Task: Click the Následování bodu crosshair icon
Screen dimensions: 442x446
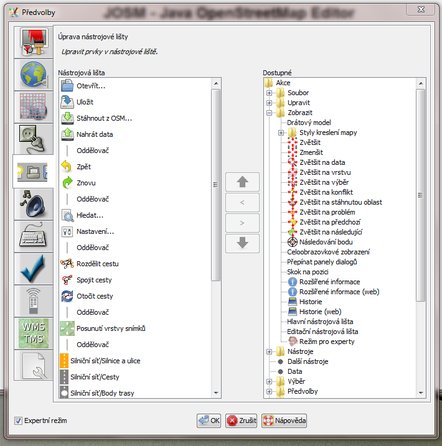Action: 292,242
